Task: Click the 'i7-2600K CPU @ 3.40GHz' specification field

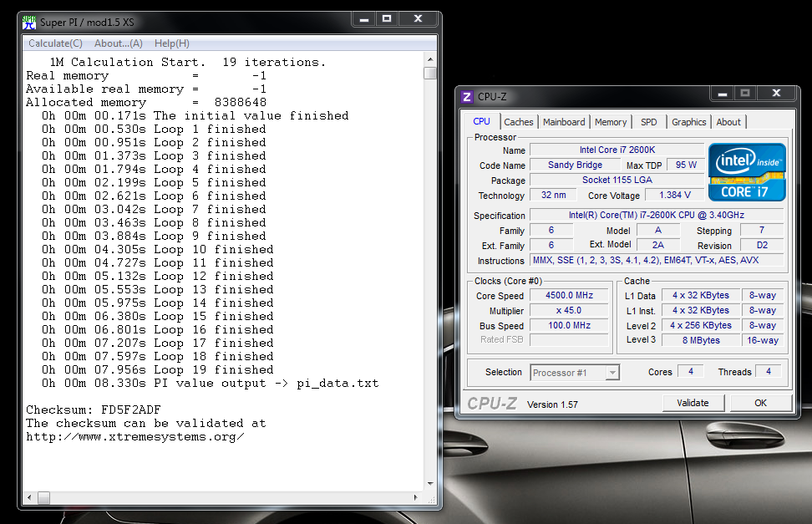Action: (657, 215)
